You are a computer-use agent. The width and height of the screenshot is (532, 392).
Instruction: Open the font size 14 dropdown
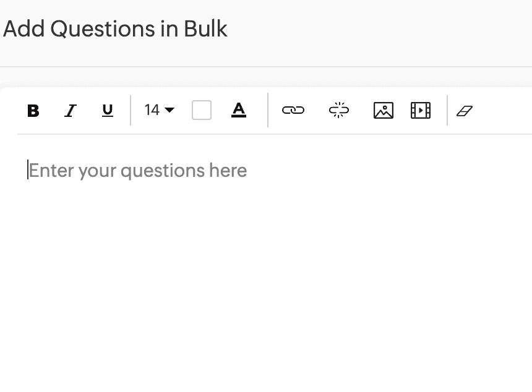click(x=159, y=110)
